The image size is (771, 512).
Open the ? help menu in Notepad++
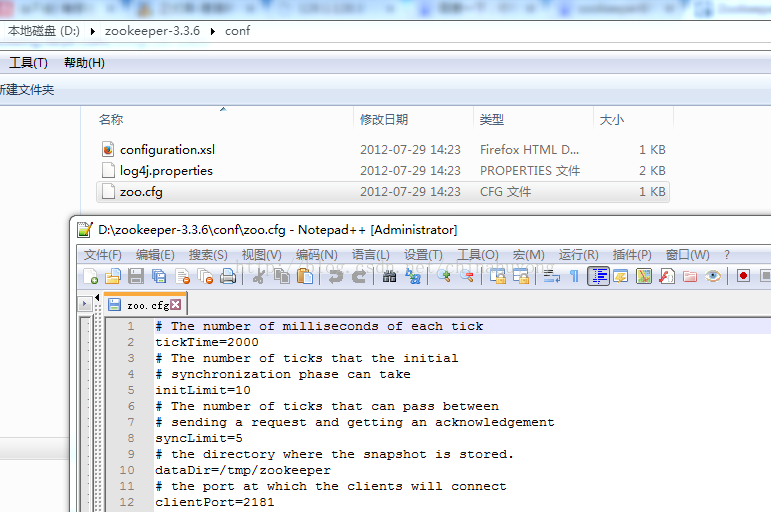(x=727, y=255)
